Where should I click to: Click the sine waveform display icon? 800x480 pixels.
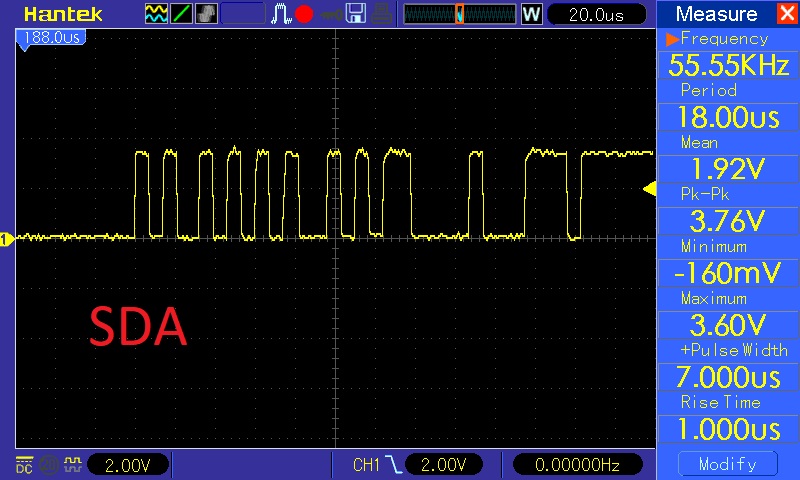[x=156, y=14]
